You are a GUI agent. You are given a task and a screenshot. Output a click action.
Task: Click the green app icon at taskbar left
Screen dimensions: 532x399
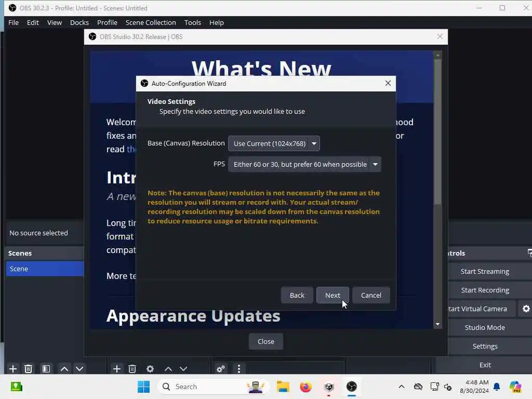pos(16,387)
